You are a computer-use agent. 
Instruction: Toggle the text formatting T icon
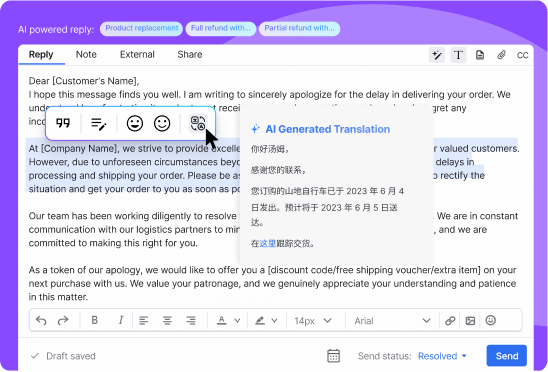(x=458, y=55)
